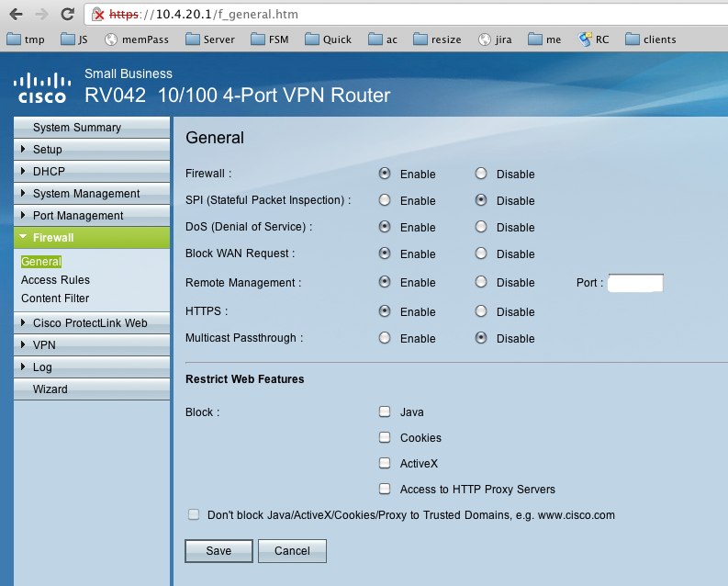Check Access to HTTP Proxy Servers
728x586 pixels.
[x=385, y=489]
